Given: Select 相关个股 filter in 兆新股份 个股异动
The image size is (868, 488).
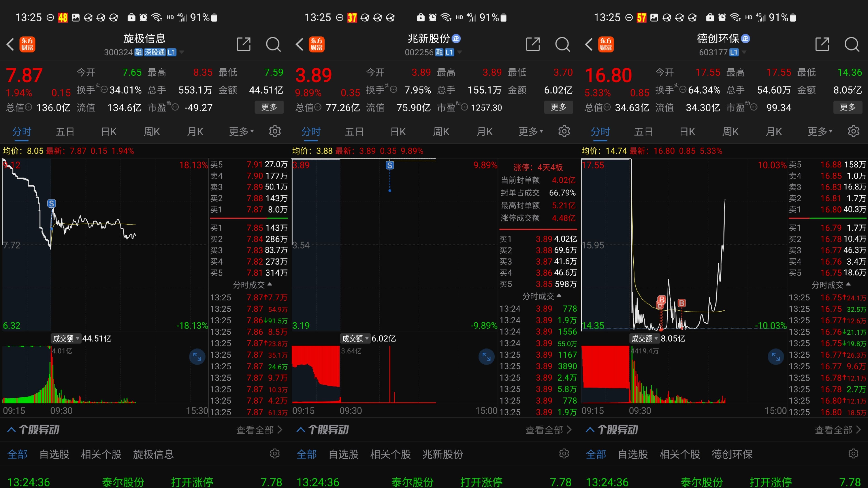Looking at the screenshot, I should point(390,454).
